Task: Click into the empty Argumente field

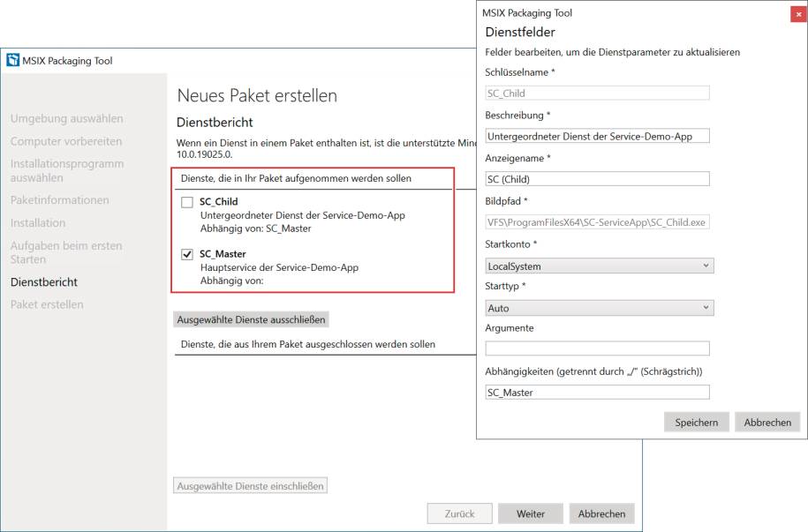Action: point(597,348)
